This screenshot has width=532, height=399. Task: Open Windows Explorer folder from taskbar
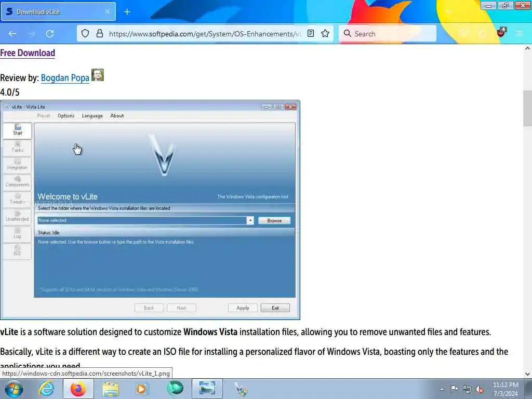pyautogui.click(x=111, y=389)
